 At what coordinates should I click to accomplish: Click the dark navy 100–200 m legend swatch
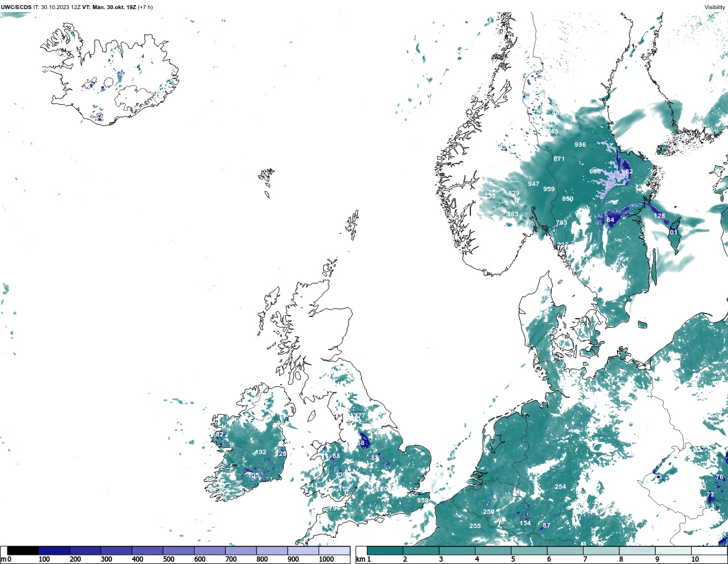click(55, 551)
